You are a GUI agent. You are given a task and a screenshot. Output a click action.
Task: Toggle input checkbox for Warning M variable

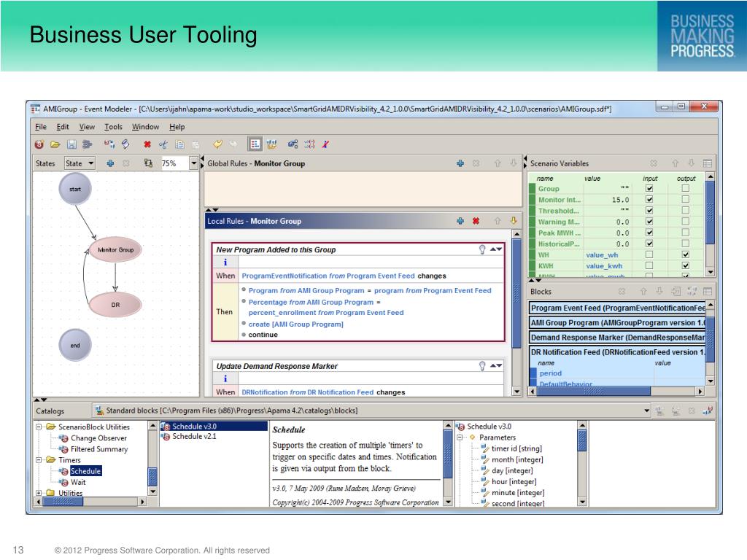click(x=649, y=222)
